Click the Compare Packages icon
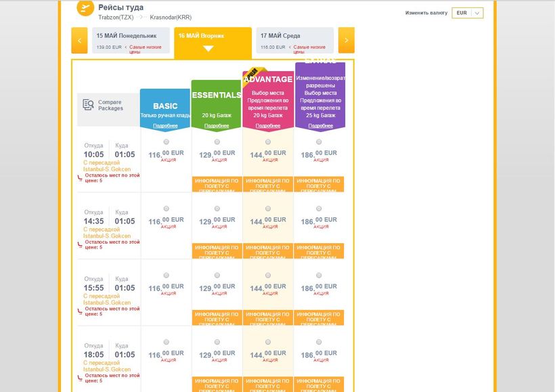 tap(88, 105)
